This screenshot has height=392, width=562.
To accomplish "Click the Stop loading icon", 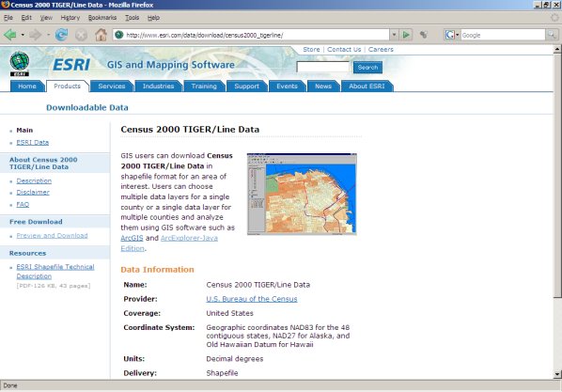I will pos(82,35).
